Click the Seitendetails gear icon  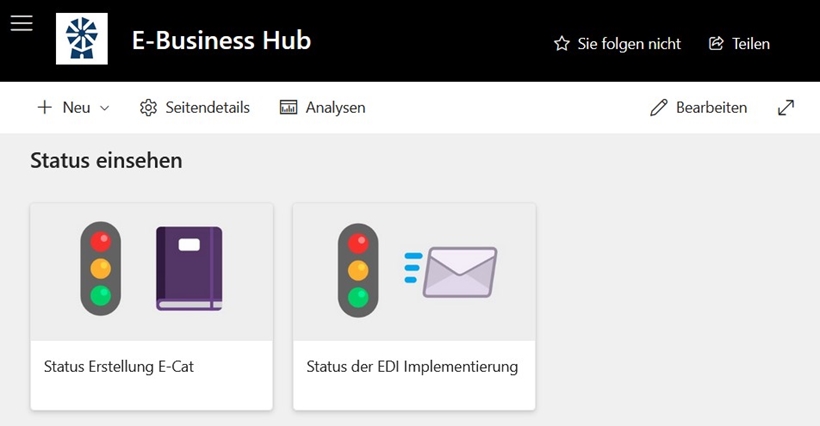point(148,107)
